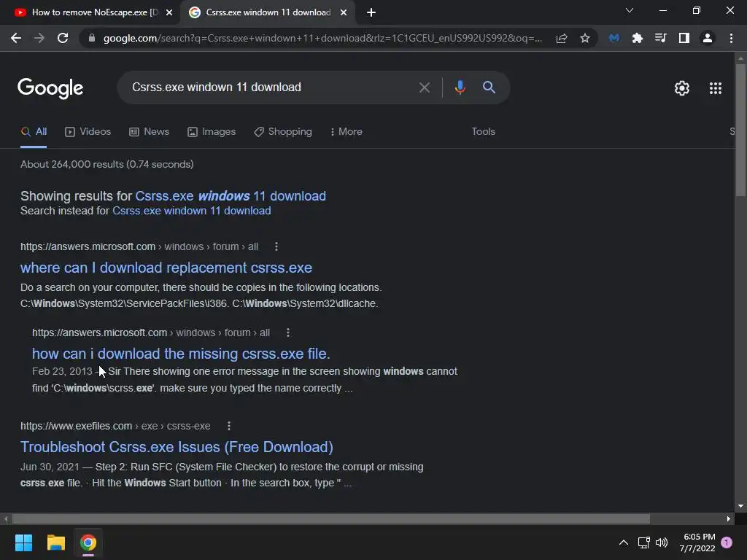The height and width of the screenshot is (560, 747).
Task: Click the exefiles.com result URL text
Action: point(115,426)
